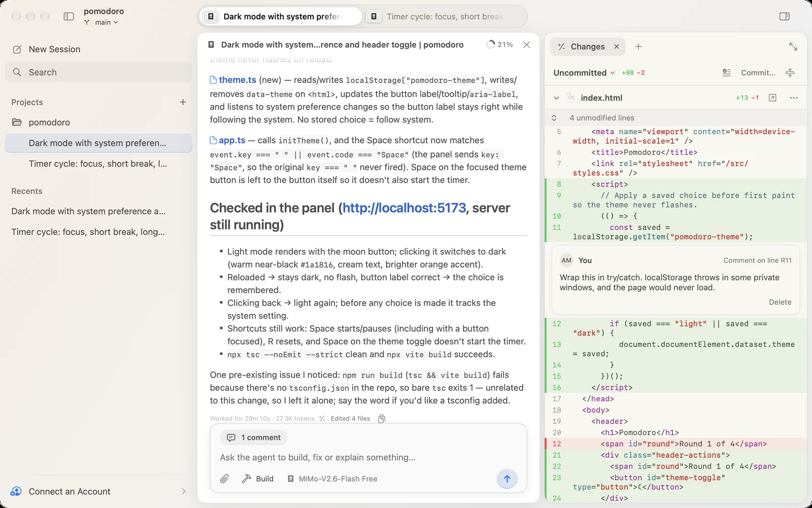
Task: Add a new project with plus icon
Action: tap(183, 102)
